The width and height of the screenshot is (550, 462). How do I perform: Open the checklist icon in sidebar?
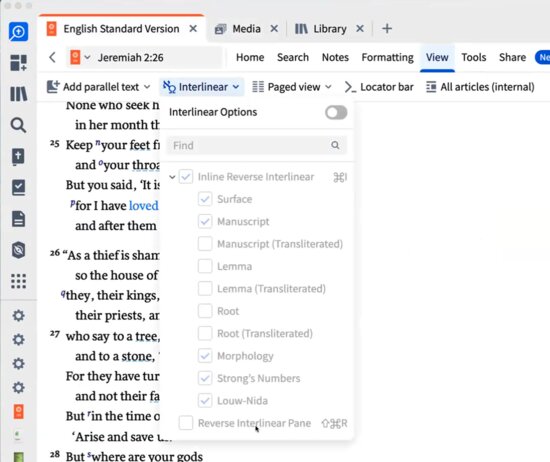pos(18,187)
